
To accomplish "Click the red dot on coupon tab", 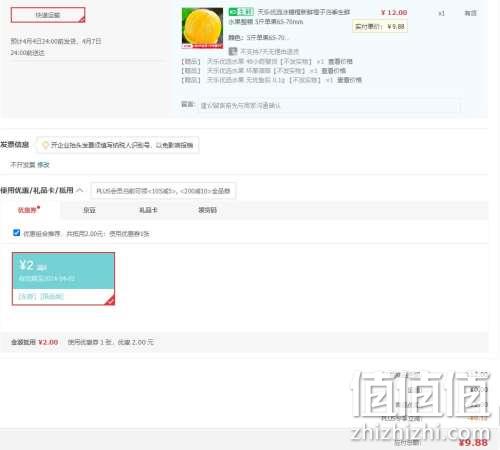I will tap(39, 207).
